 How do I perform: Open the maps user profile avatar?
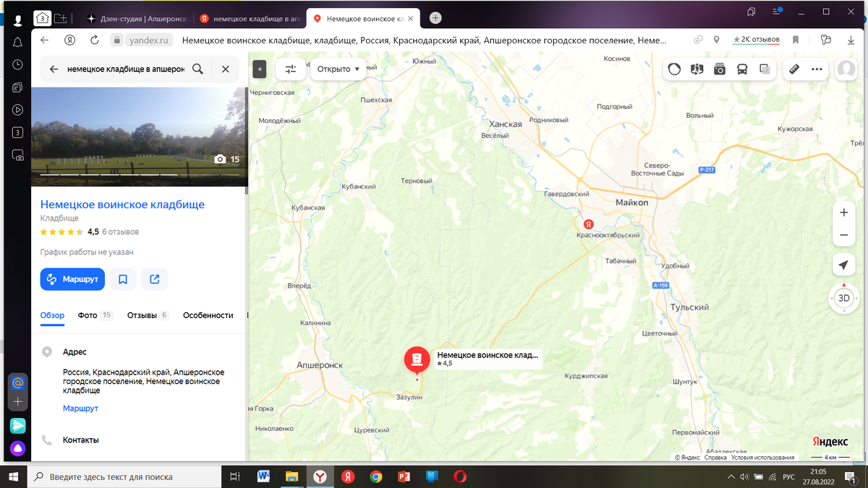pyautogui.click(x=846, y=69)
